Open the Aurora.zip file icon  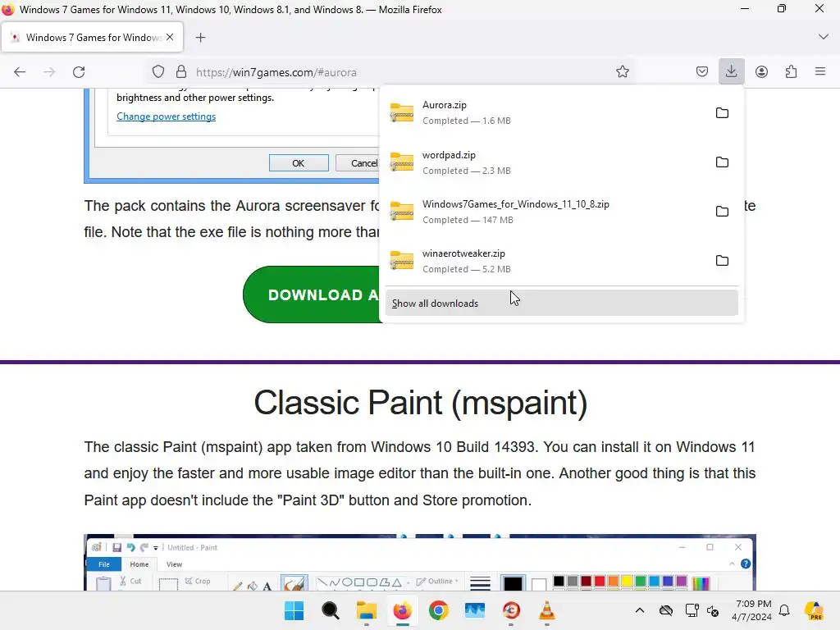(402, 112)
